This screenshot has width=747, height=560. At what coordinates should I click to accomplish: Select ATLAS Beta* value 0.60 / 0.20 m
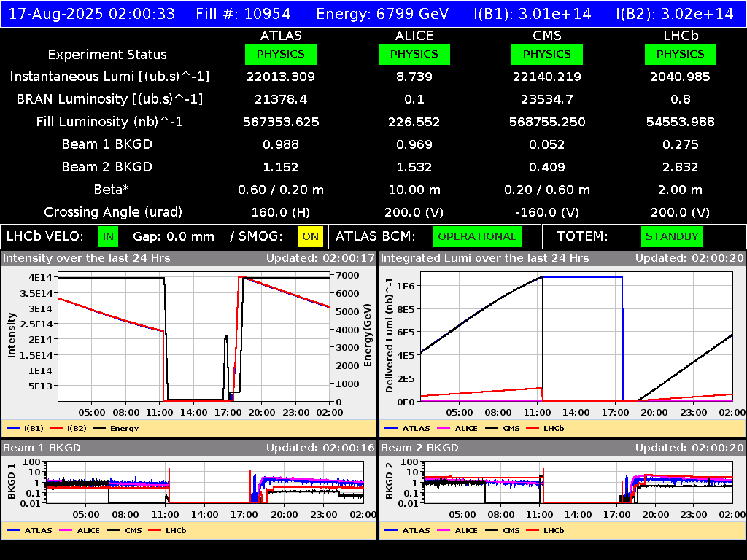point(281,190)
